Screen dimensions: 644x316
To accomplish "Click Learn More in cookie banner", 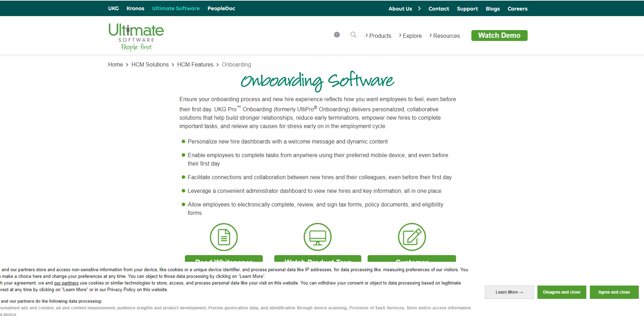I will pyautogui.click(x=509, y=292).
